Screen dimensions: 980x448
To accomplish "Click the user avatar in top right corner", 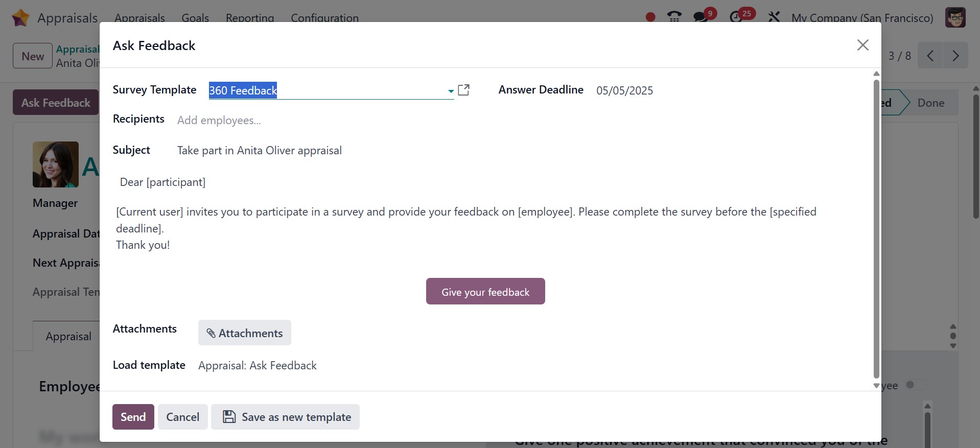I will [x=955, y=18].
